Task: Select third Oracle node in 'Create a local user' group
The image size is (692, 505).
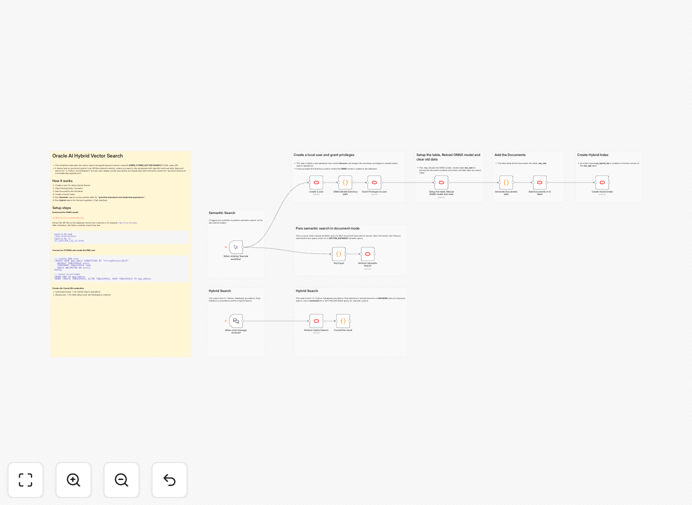Action: pos(374,182)
